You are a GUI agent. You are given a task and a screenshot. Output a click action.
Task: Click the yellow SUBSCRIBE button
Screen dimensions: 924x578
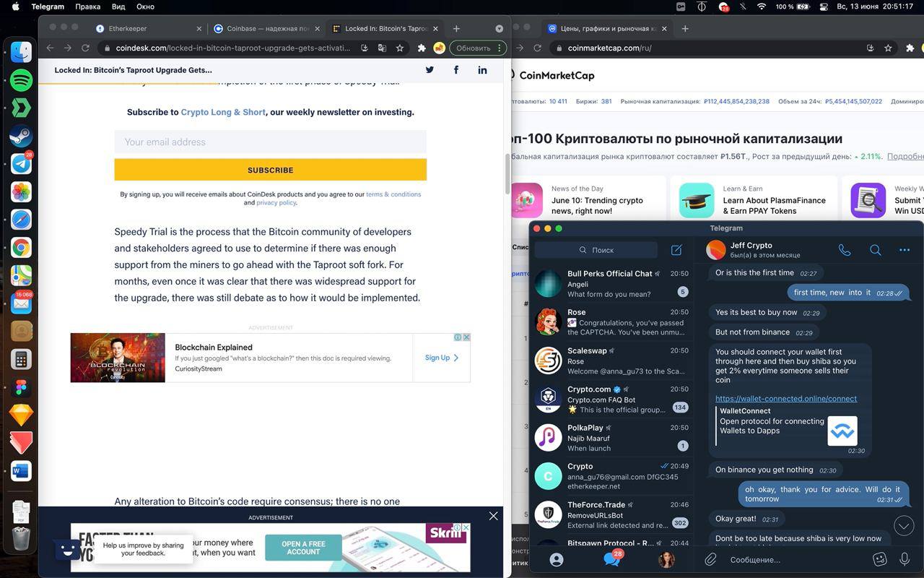271,170
